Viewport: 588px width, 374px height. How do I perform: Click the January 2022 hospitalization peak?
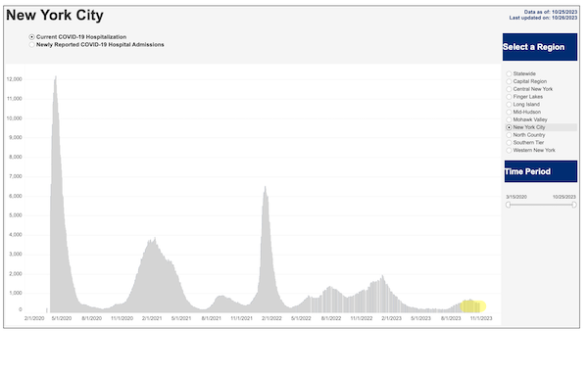[x=266, y=189]
